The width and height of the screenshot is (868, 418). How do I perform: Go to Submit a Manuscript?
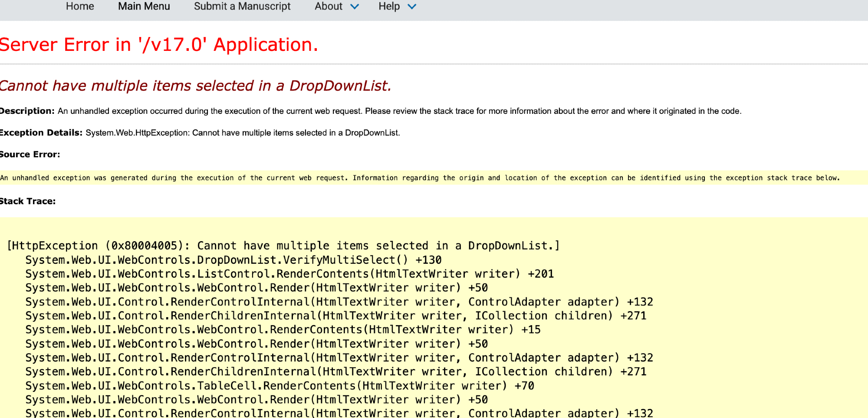[242, 7]
